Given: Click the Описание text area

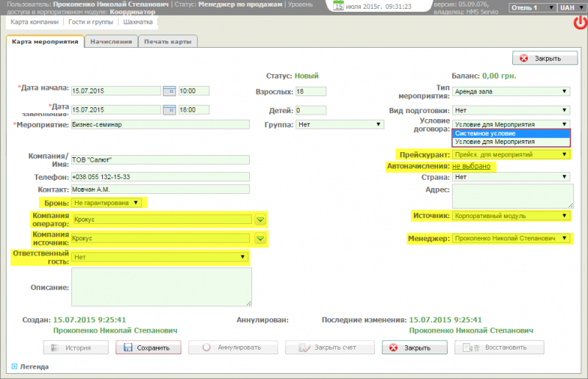Looking at the screenshot, I should (x=161, y=286).
